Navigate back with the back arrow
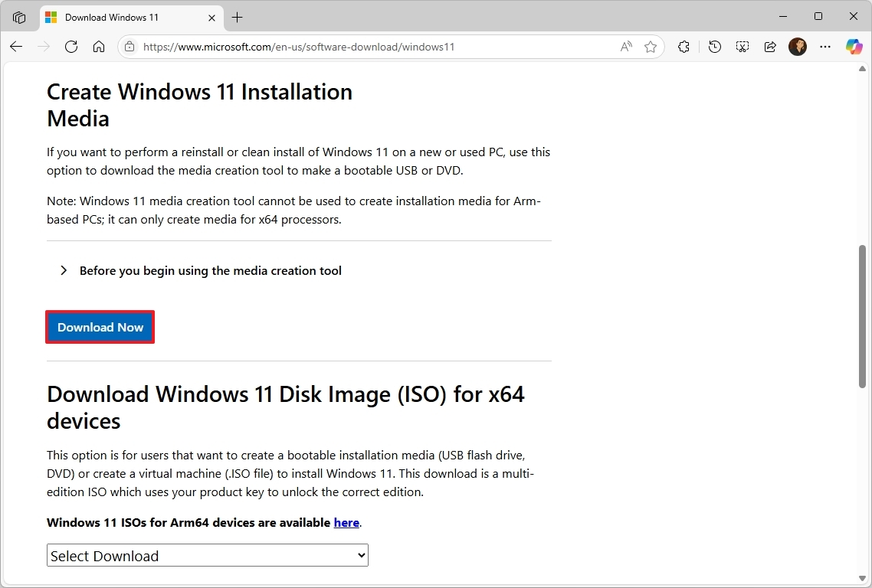Screen dimensions: 872x588 [15, 47]
